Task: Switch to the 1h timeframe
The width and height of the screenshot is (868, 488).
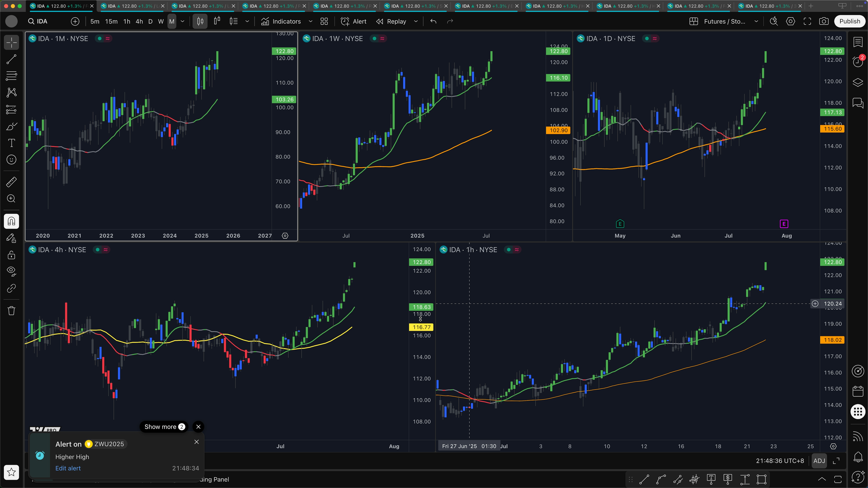Action: pyautogui.click(x=127, y=21)
